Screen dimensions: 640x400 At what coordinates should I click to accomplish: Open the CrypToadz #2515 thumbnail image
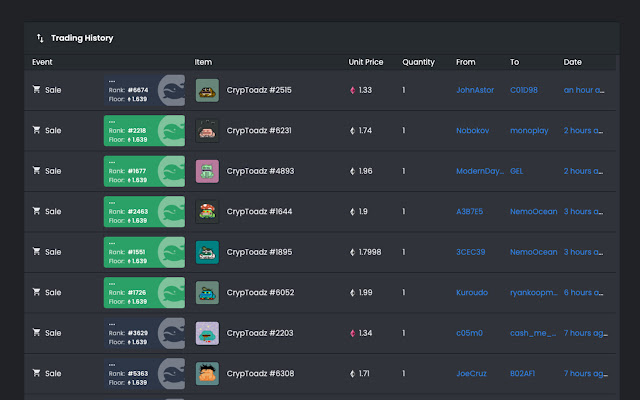point(207,90)
